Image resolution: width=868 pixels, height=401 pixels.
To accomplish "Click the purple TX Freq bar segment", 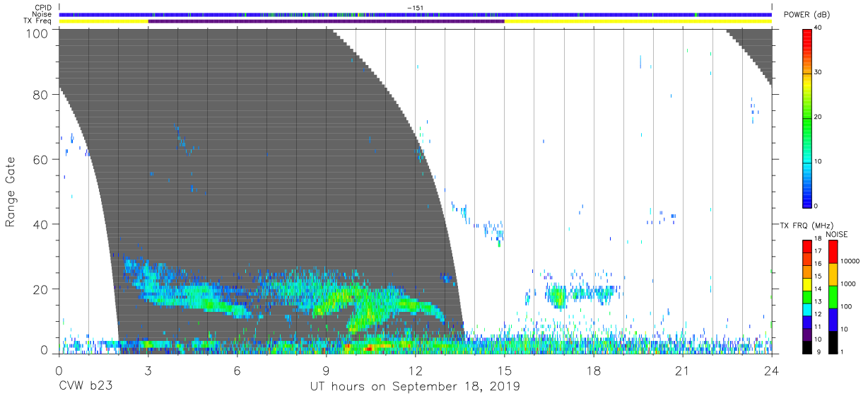I will pyautogui.click(x=326, y=21).
